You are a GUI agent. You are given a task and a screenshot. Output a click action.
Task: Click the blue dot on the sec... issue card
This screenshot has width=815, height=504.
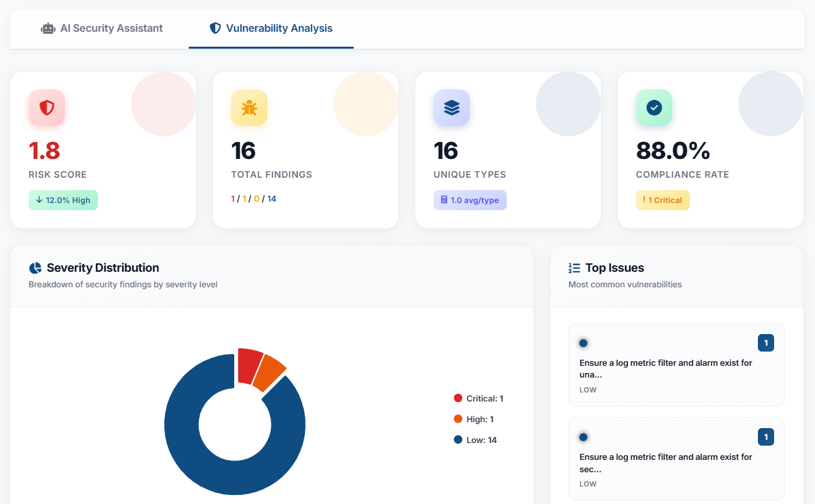[x=583, y=437]
